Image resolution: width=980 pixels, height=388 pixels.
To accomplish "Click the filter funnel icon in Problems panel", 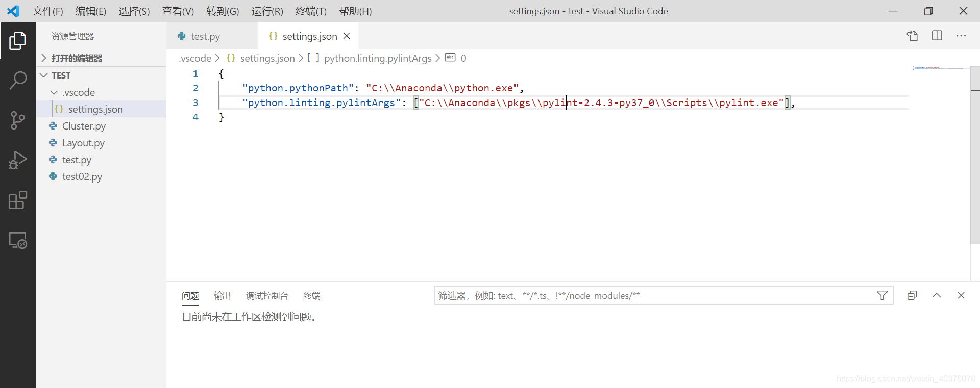I will pyautogui.click(x=882, y=295).
